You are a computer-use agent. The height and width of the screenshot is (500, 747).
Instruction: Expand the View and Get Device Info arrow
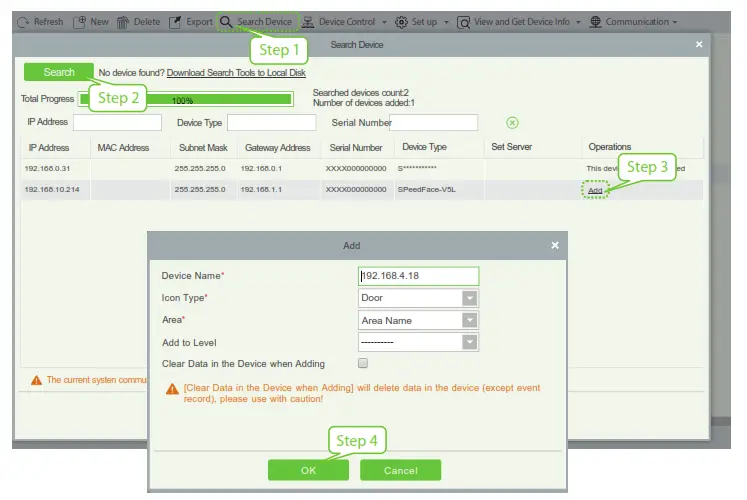tap(578, 22)
